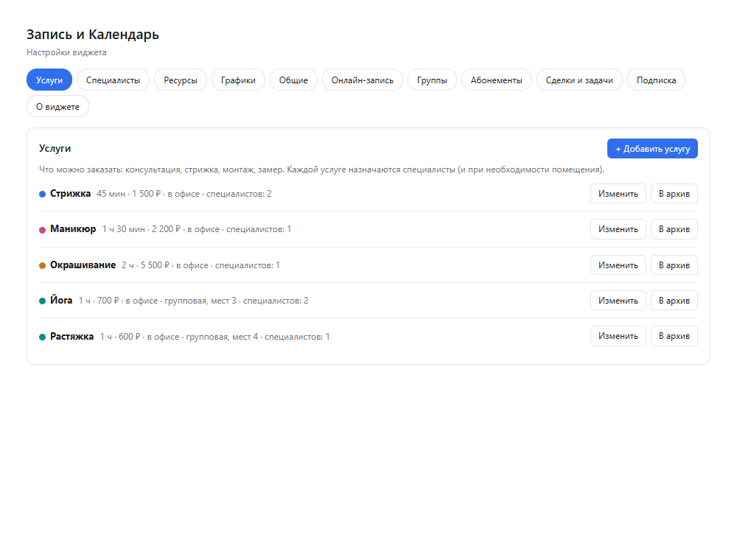
Task: Switch to the Специалисты tab
Action: pos(113,80)
